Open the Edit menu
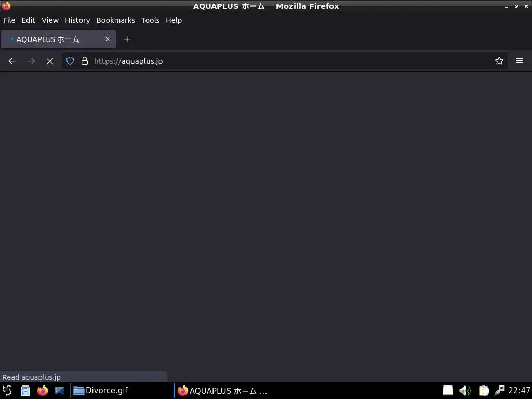The image size is (532, 399). [29, 20]
